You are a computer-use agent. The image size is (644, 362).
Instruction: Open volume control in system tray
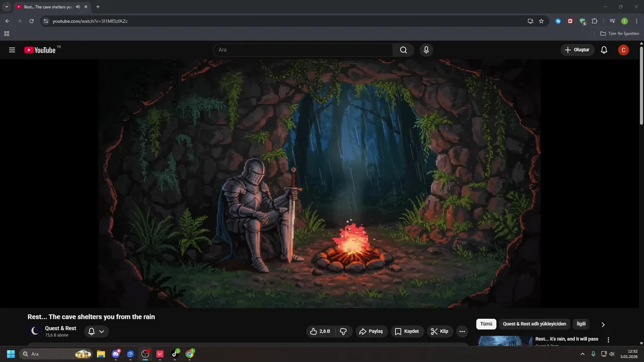tap(612, 354)
